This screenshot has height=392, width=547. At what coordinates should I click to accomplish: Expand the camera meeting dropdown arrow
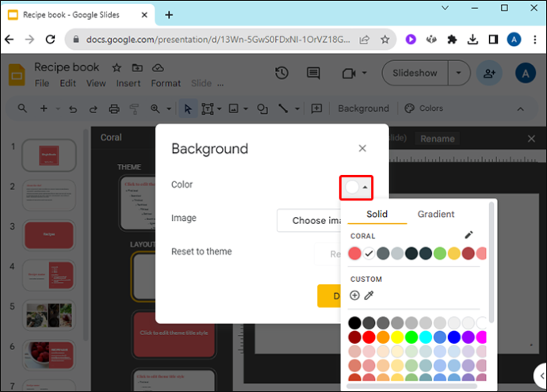pos(364,73)
